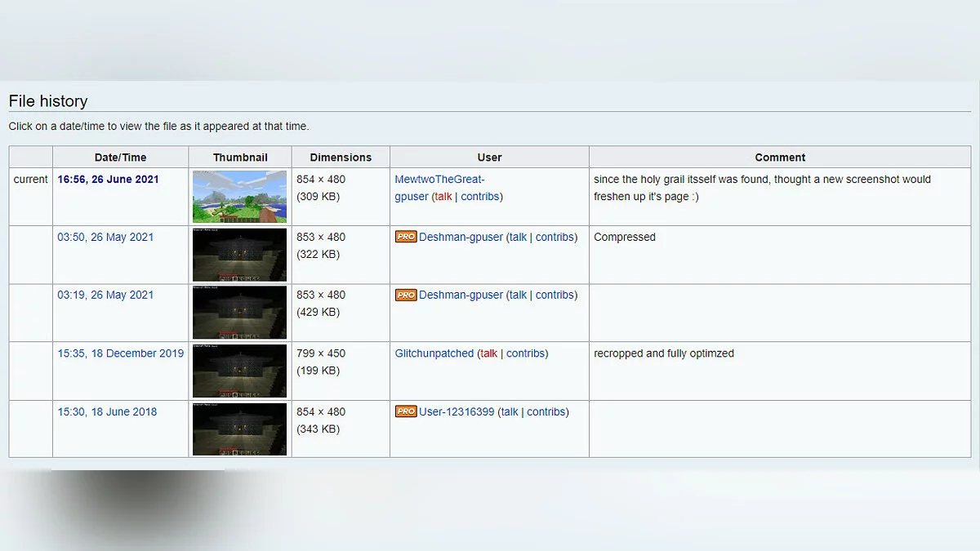Screen dimensions: 980x551
Task: Open thumbnail for the 18 December 2019 version
Action: [x=239, y=371]
